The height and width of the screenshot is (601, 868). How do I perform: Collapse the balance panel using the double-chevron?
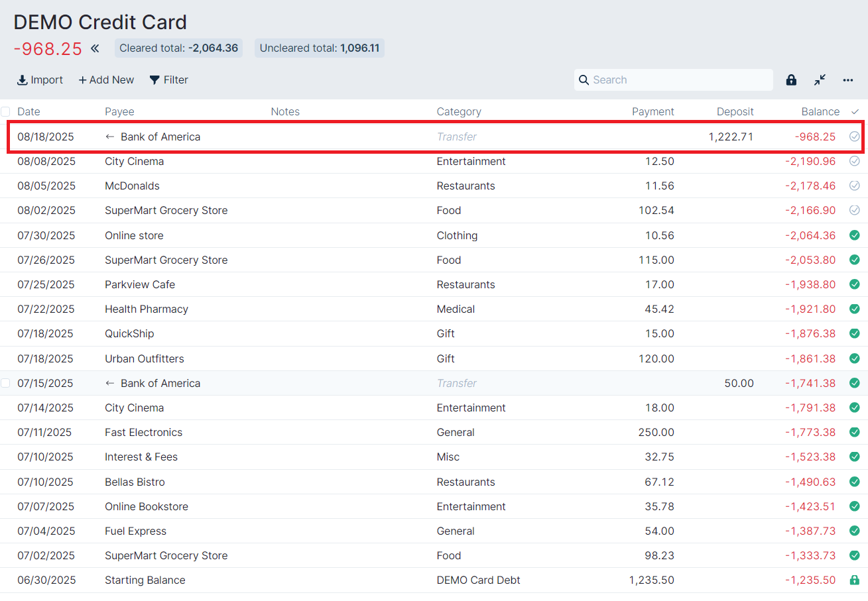tap(94, 48)
